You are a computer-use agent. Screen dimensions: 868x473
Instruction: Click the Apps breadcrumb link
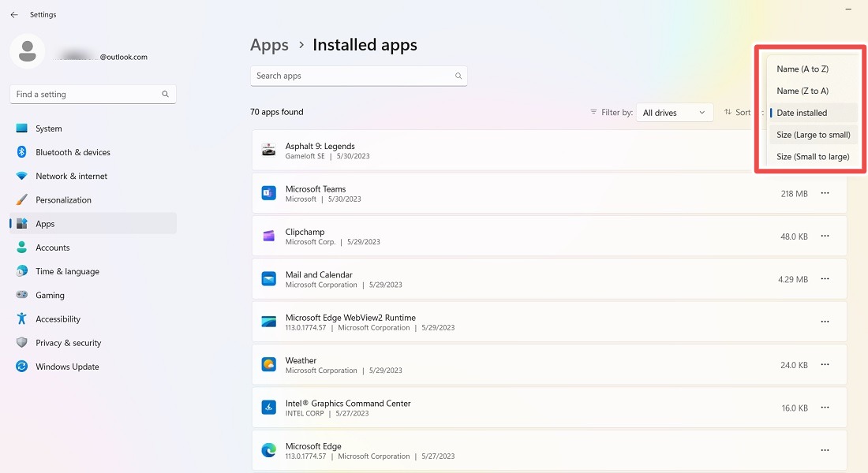(269, 45)
